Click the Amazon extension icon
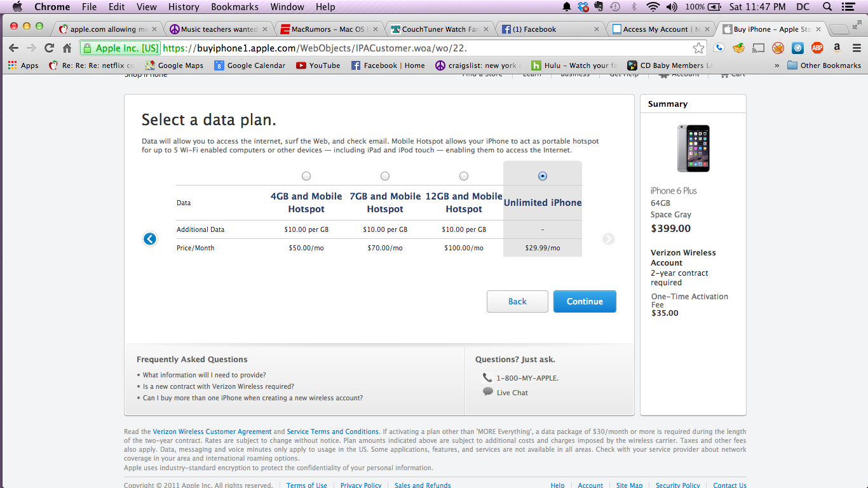The height and width of the screenshot is (488, 868). click(x=837, y=48)
